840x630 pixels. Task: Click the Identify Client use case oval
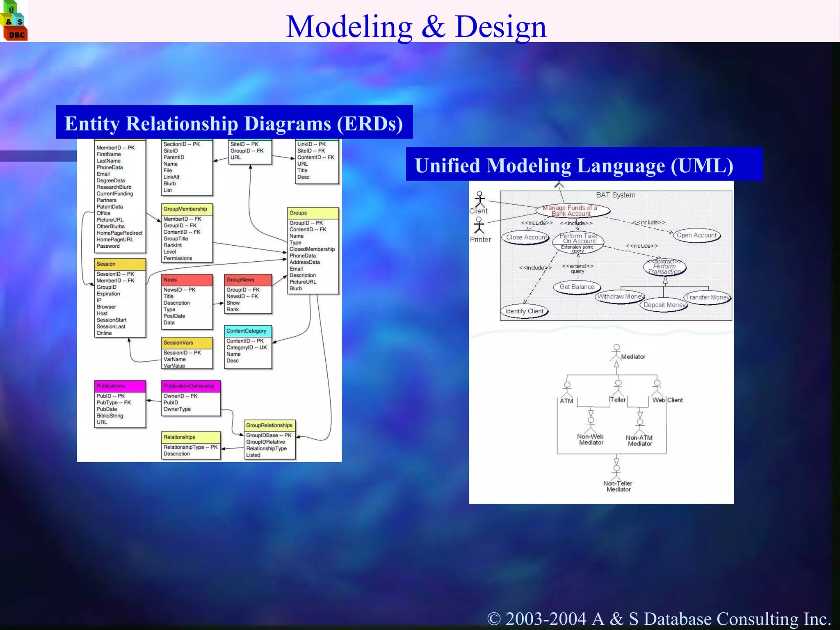524,311
